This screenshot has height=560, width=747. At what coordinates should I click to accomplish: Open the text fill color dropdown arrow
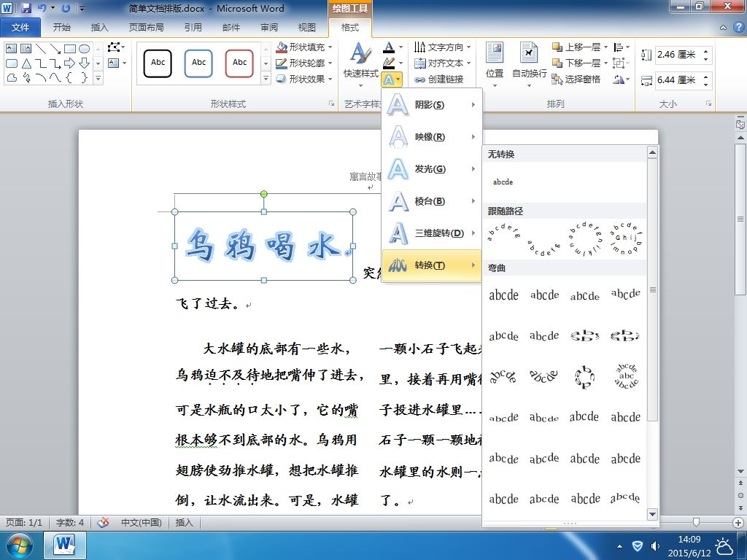click(x=400, y=47)
